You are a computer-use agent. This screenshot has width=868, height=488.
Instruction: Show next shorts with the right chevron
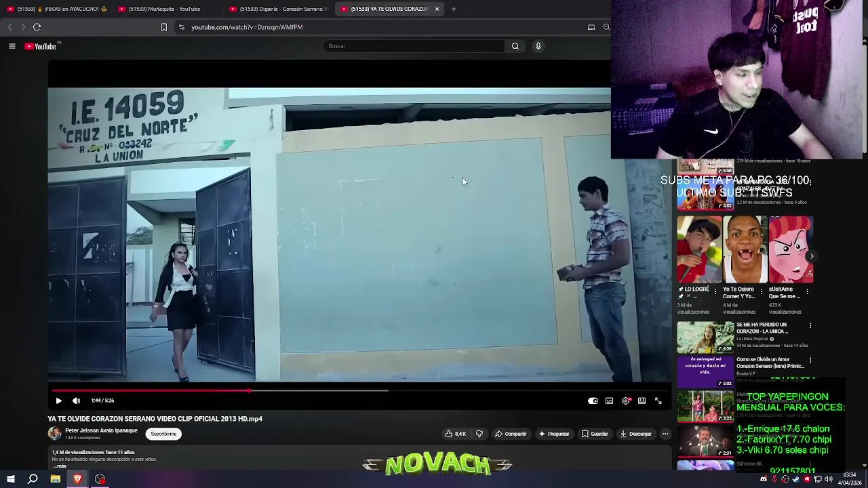[811, 256]
